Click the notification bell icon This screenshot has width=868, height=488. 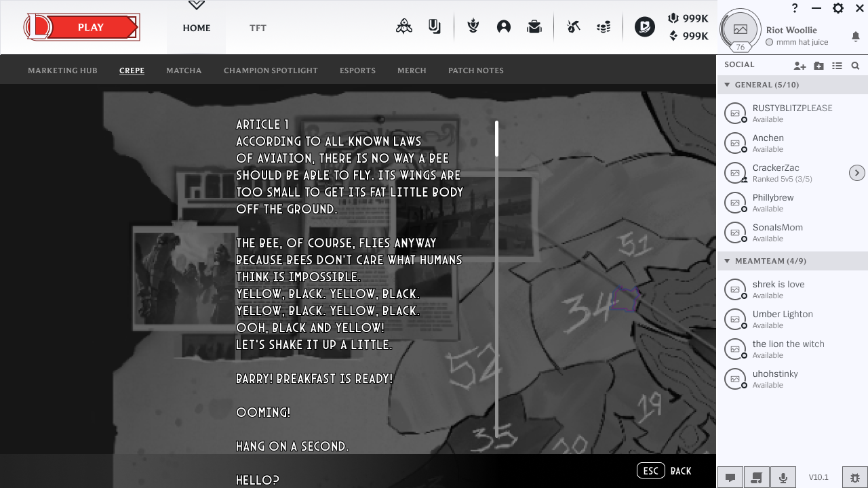855,36
